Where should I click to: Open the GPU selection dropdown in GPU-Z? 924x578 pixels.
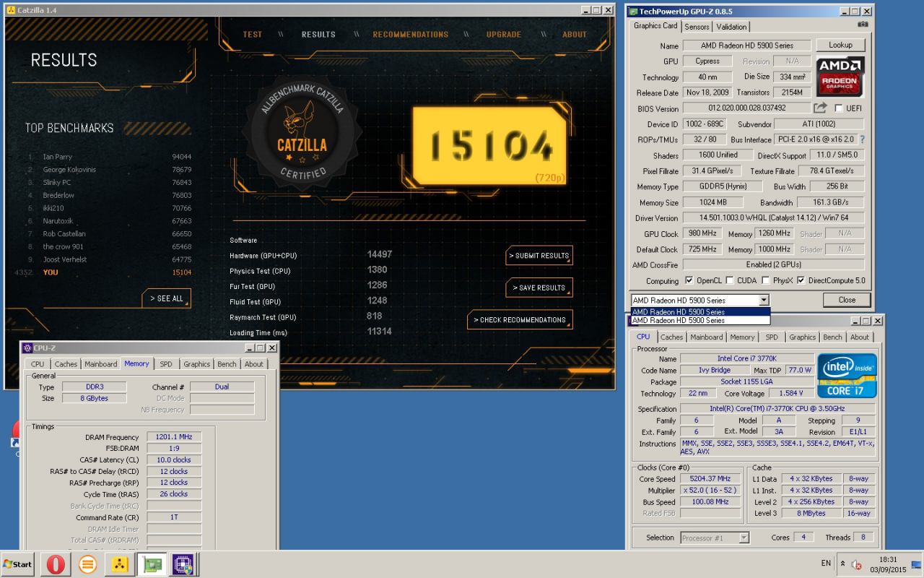(x=764, y=300)
